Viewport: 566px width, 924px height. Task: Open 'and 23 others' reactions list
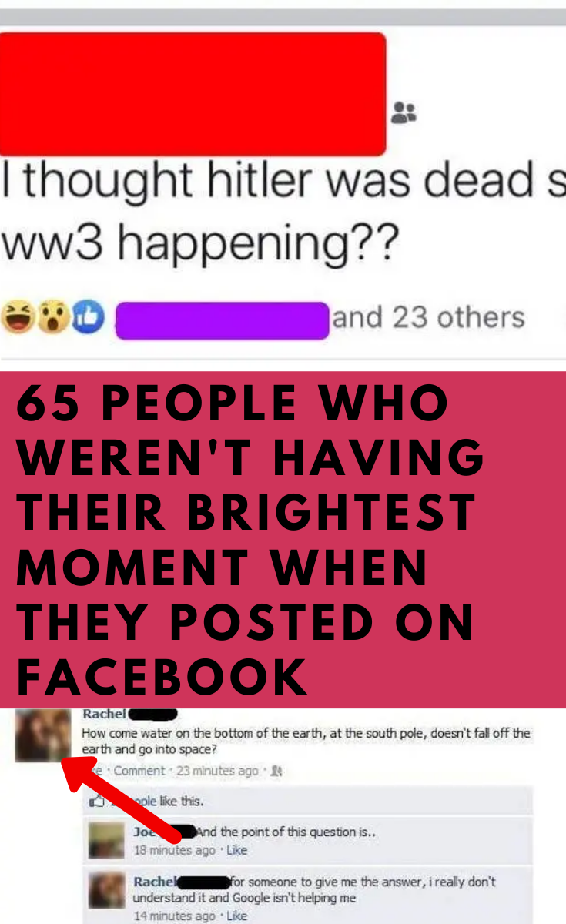[428, 317]
